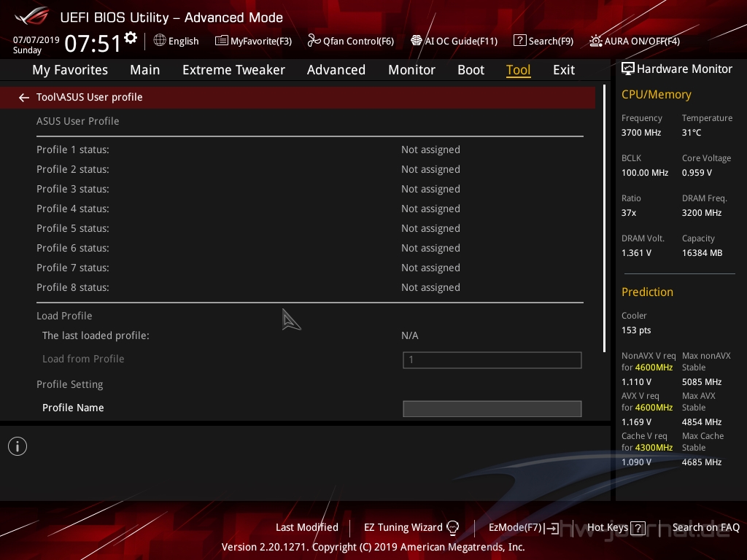747x560 pixels.
Task: Launch the AI OC Guide(F11)
Action: coord(454,41)
